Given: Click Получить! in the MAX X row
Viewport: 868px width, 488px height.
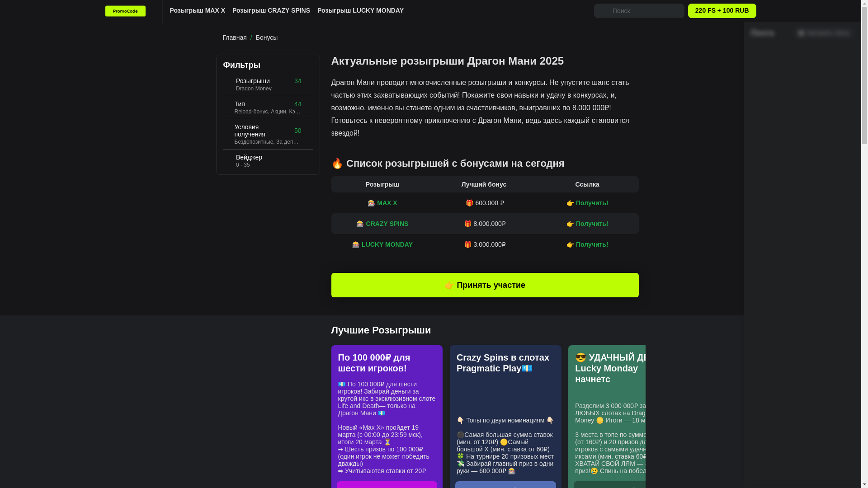Looking at the screenshot, I should click(x=592, y=203).
